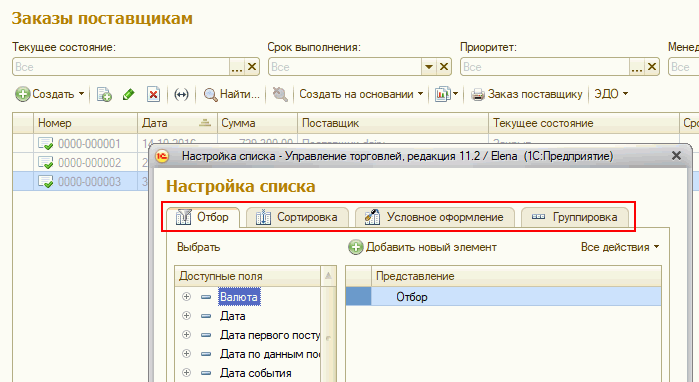This screenshot has height=382, width=699.
Task: Click the red X delete mark icon
Action: [x=153, y=94]
